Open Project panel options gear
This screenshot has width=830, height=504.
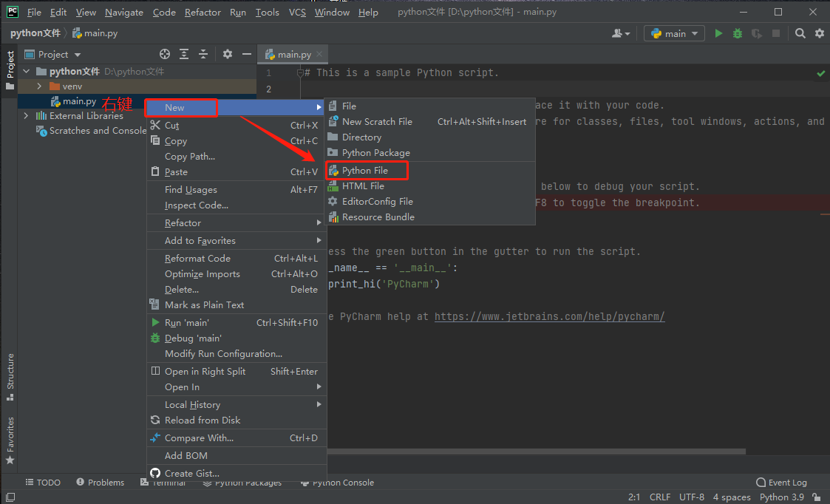(x=228, y=54)
